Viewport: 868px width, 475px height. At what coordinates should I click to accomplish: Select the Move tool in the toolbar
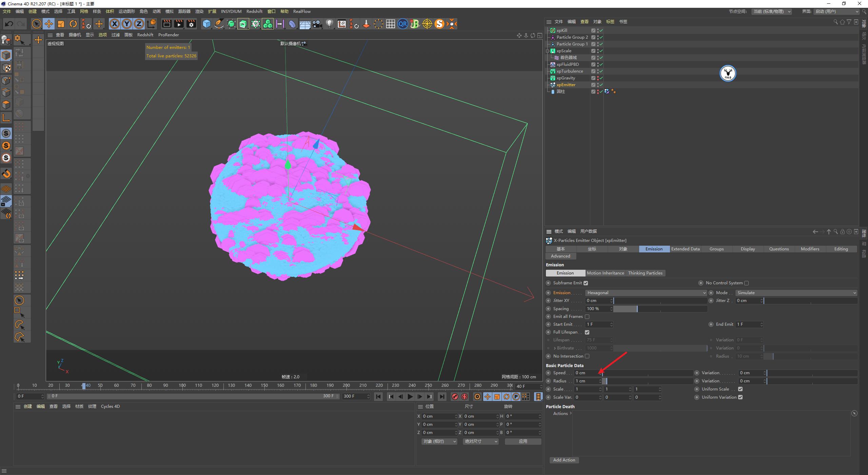49,24
